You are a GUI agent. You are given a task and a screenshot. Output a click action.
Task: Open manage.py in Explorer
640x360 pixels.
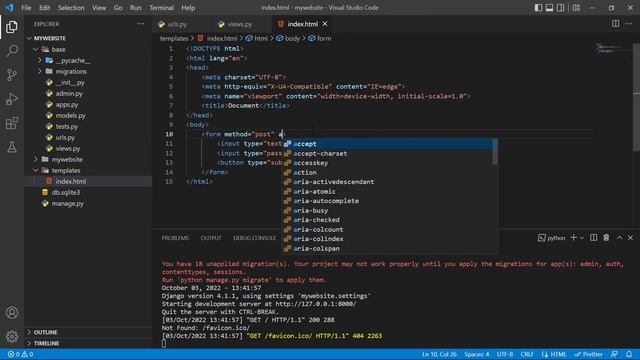click(67, 203)
